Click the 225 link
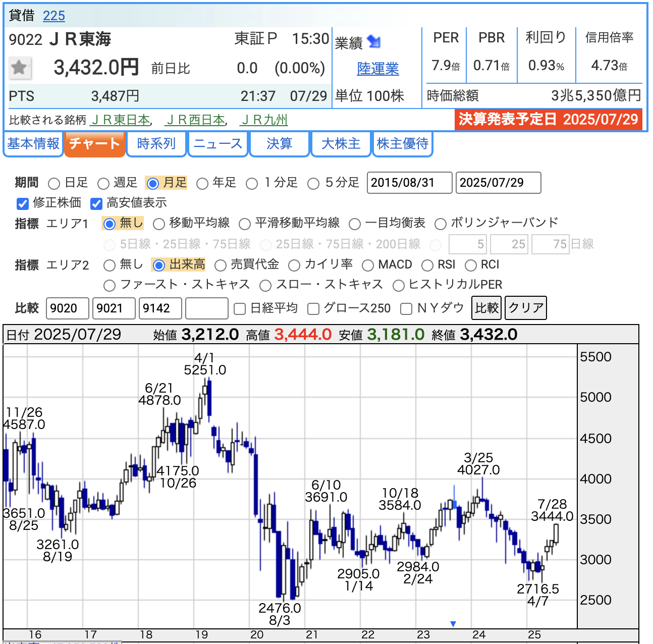This screenshot has width=653, height=644. (54, 16)
